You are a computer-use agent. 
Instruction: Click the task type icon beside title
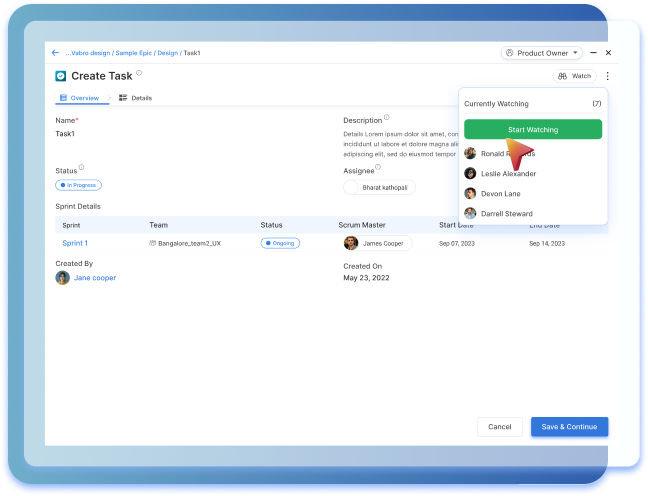(x=61, y=76)
